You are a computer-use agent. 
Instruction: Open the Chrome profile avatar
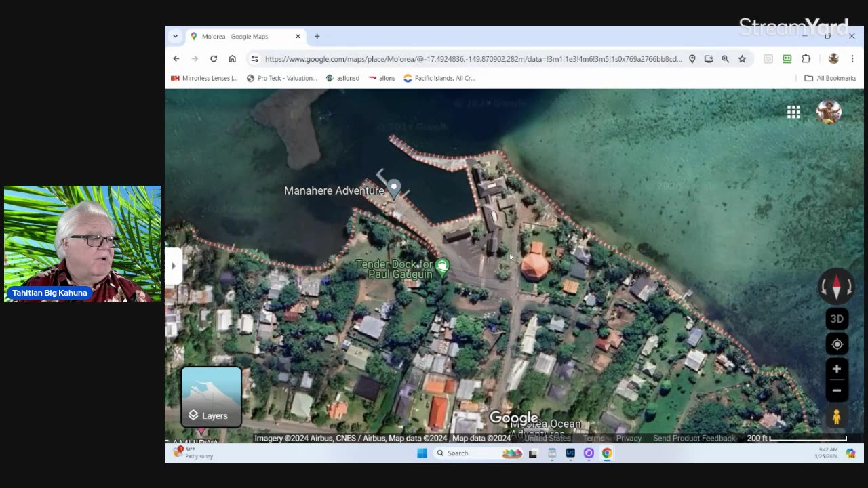(x=833, y=59)
